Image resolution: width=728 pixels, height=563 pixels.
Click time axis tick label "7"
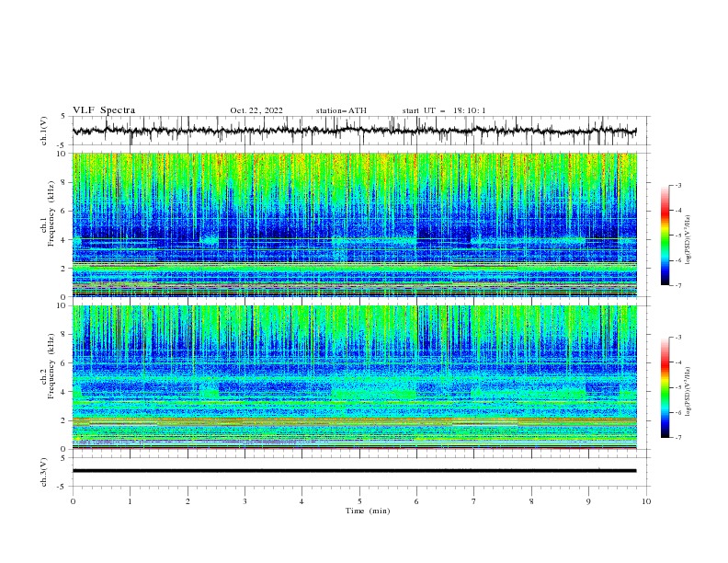pos(473,501)
